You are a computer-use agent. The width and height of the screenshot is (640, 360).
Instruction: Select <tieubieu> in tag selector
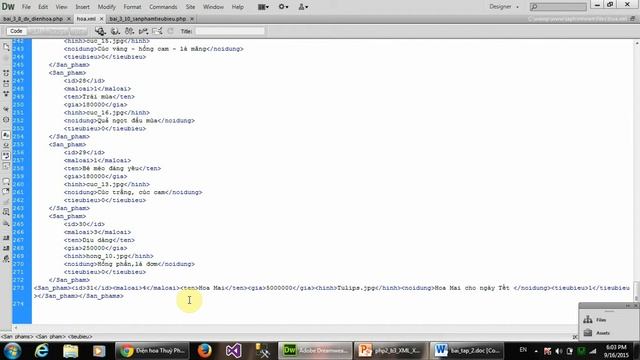[x=80, y=337]
